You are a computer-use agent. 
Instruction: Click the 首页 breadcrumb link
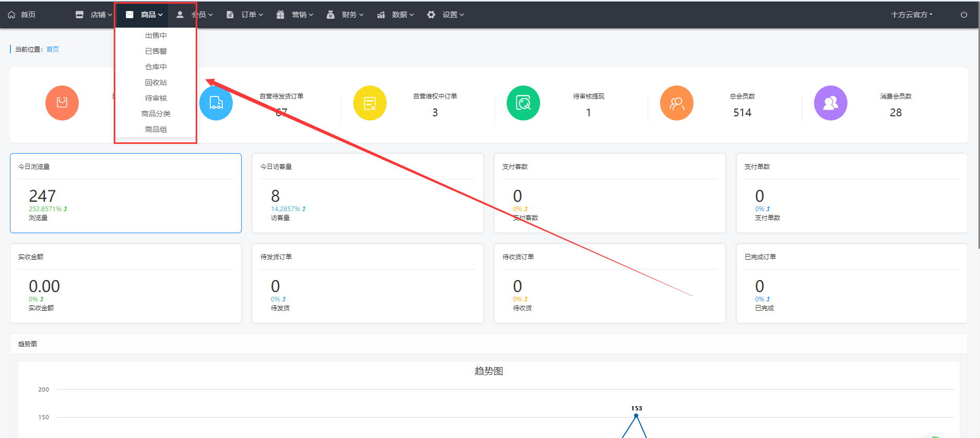[x=53, y=49]
